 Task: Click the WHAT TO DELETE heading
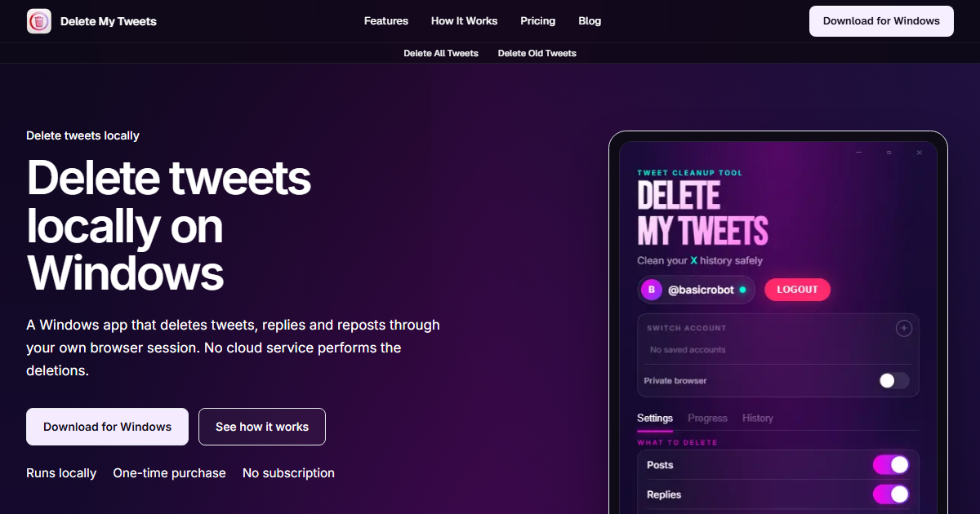(x=677, y=443)
